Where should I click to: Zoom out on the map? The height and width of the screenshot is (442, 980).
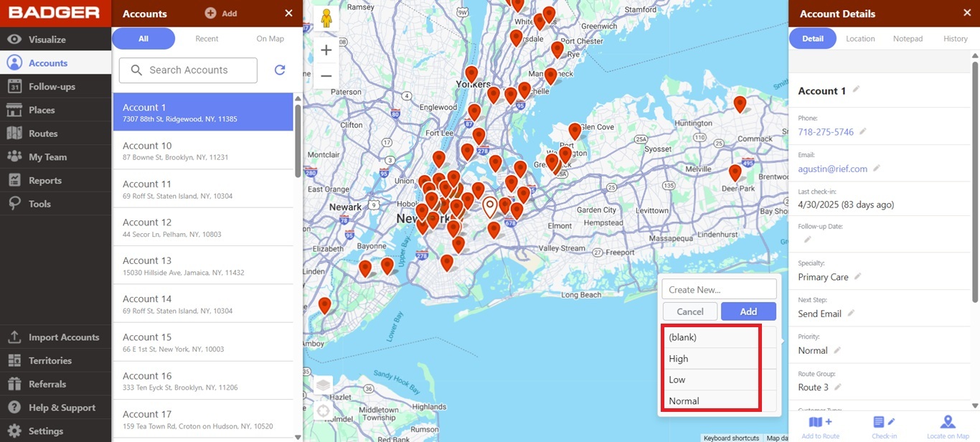pyautogui.click(x=326, y=75)
